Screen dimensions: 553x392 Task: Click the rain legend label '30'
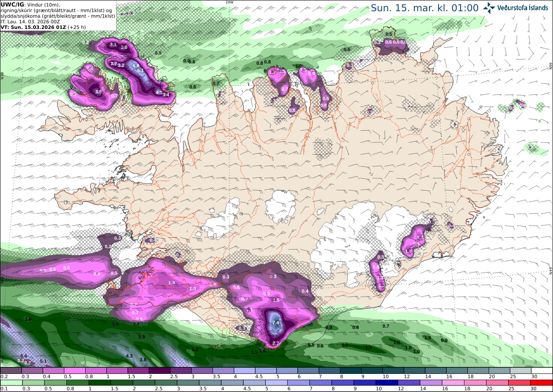click(534, 389)
